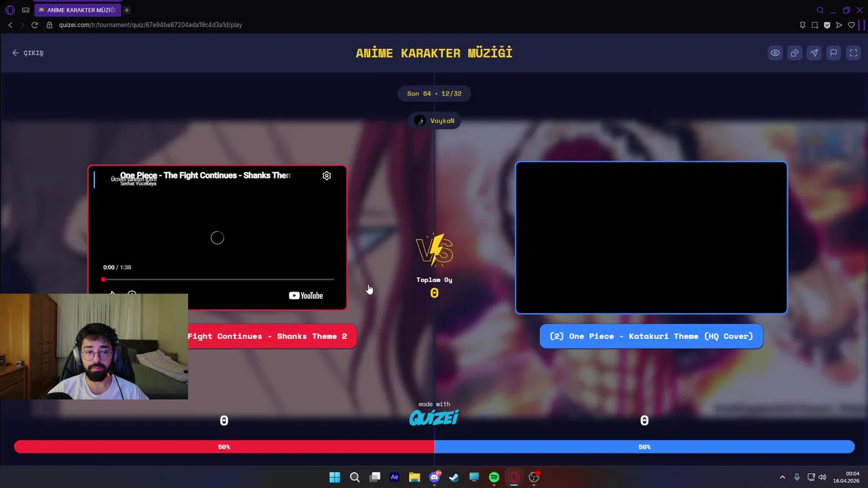Image resolution: width=868 pixels, height=488 pixels.
Task: Click the Opera flow send arrow icon
Action: coord(840,25)
